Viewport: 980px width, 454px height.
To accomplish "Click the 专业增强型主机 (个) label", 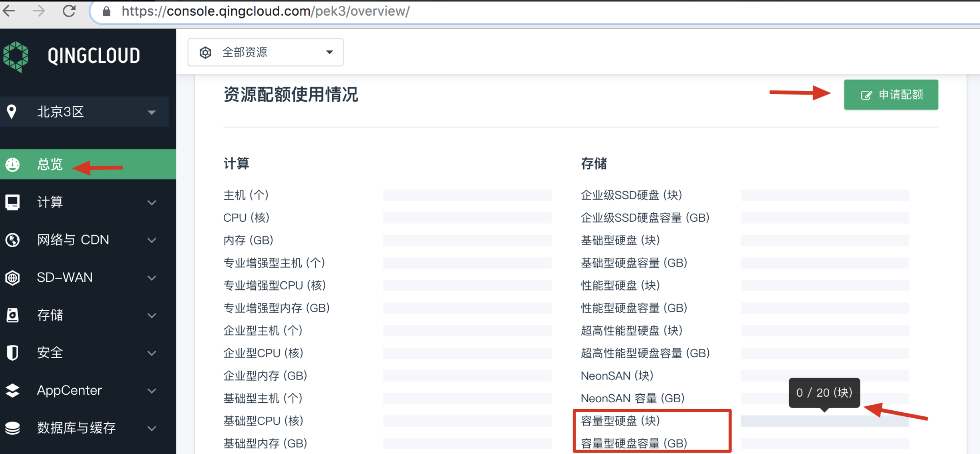I will pos(274,263).
